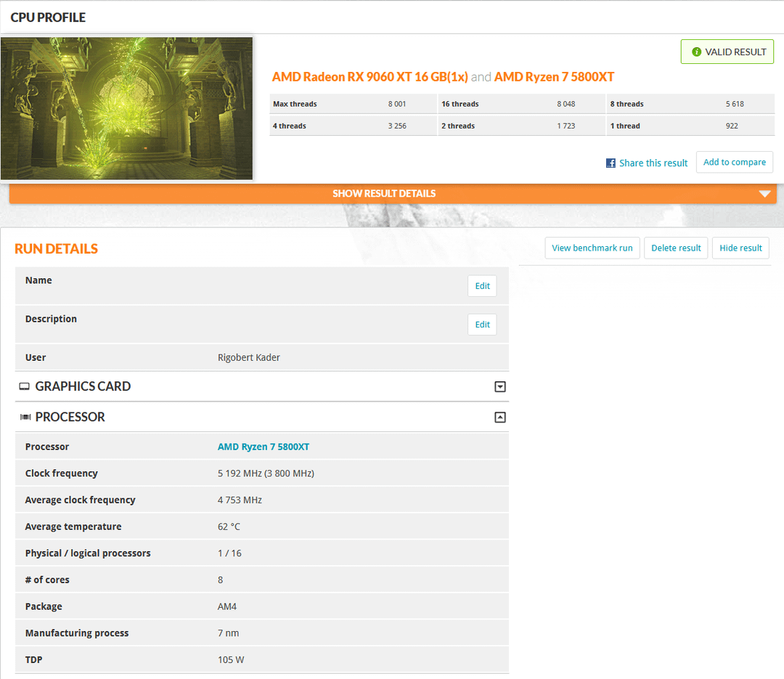Click View benchmark run button

(x=592, y=248)
